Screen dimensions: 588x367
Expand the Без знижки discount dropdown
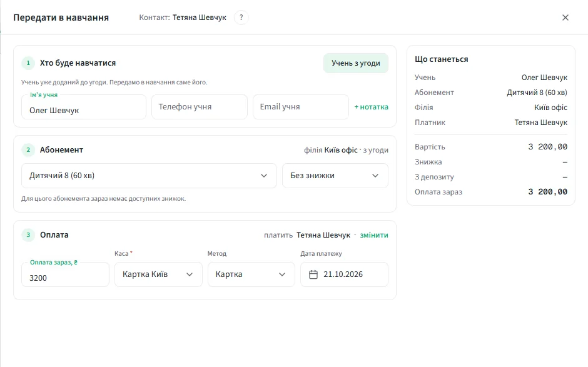pyautogui.click(x=335, y=176)
